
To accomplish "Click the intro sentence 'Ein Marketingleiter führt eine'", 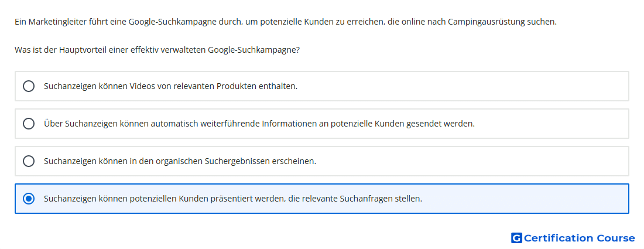I will (286, 22).
